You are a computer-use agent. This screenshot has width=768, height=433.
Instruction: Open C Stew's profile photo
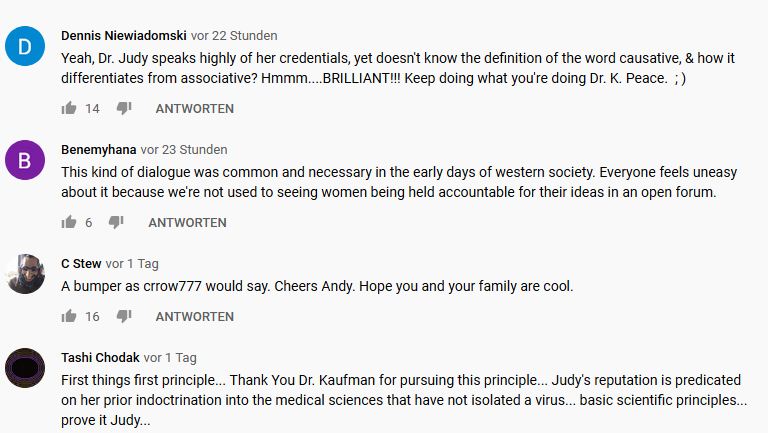point(25,274)
